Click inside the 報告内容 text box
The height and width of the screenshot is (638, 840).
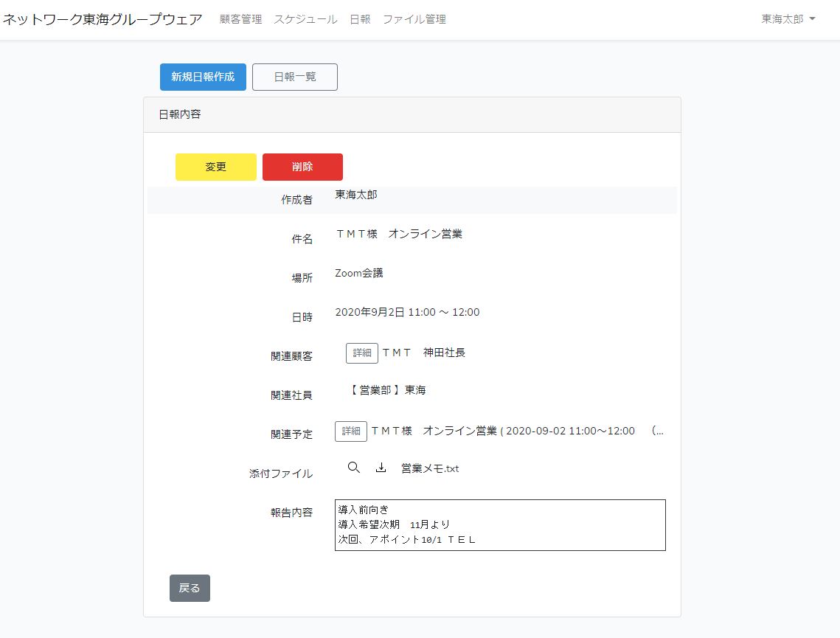coord(500,525)
